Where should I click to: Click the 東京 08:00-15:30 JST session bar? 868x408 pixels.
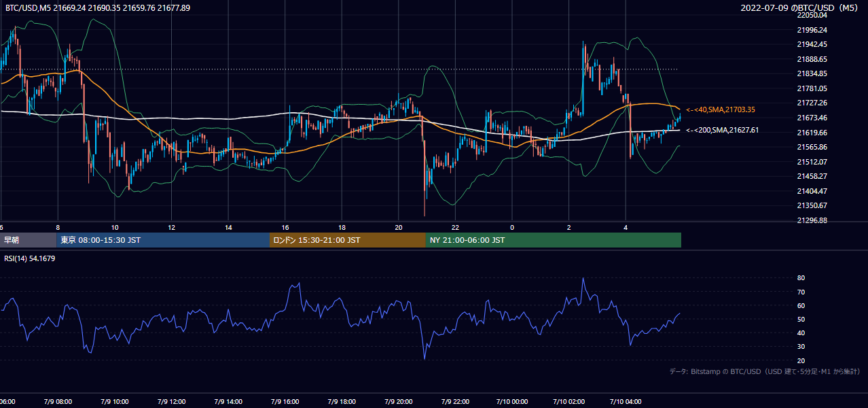click(x=163, y=240)
